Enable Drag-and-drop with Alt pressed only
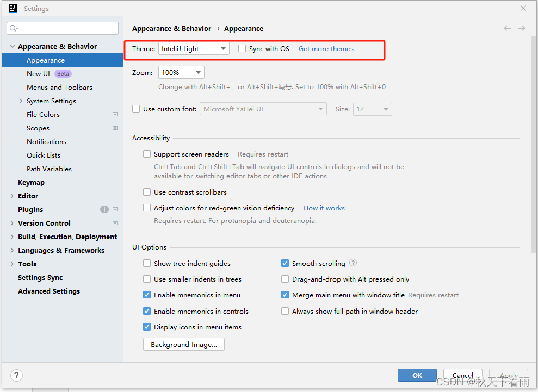The image size is (538, 392). [x=285, y=279]
